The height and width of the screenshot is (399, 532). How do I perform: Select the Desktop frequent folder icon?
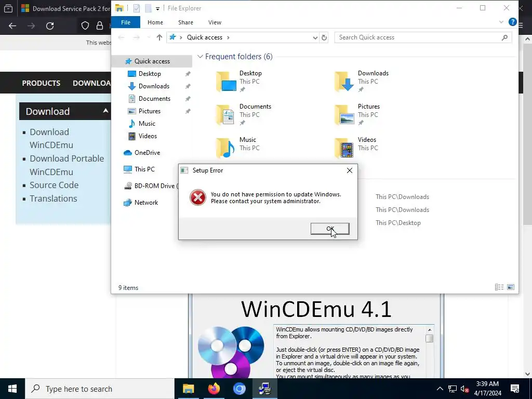(226, 82)
